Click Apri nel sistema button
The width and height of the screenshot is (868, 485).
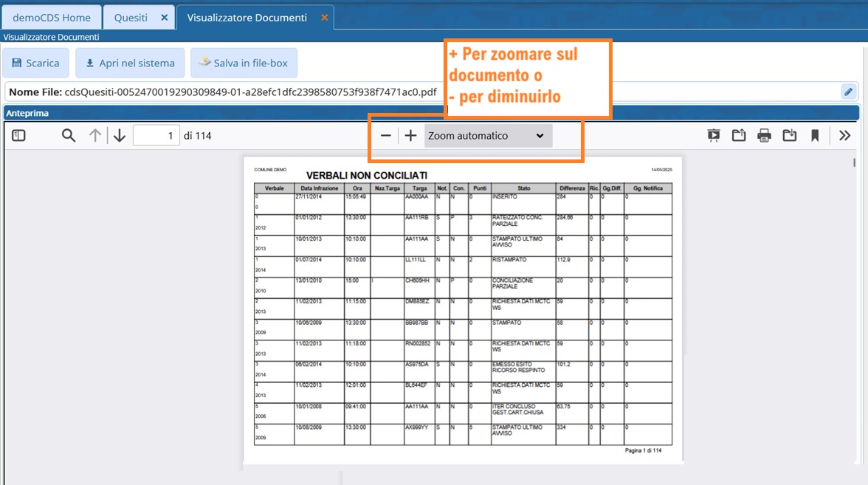[130, 63]
